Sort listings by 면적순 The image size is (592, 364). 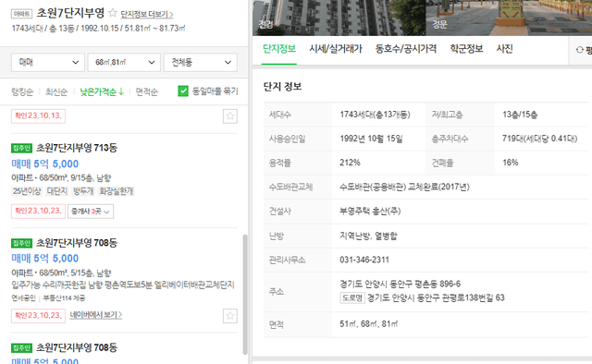pos(147,91)
